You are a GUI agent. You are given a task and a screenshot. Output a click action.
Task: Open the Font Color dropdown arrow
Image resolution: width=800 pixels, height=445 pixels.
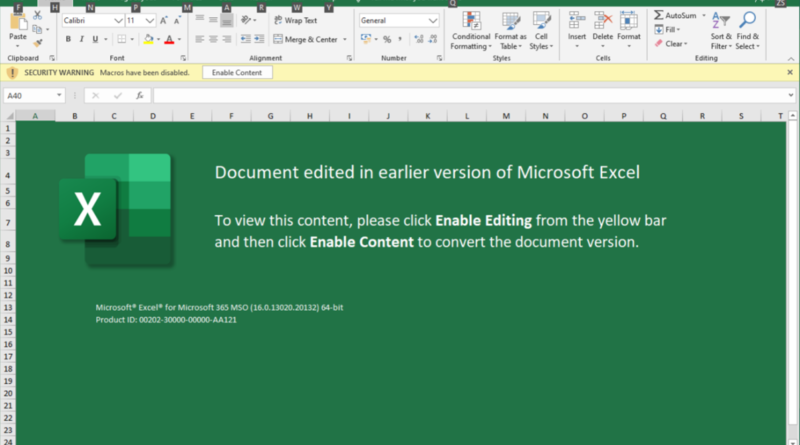coord(179,39)
